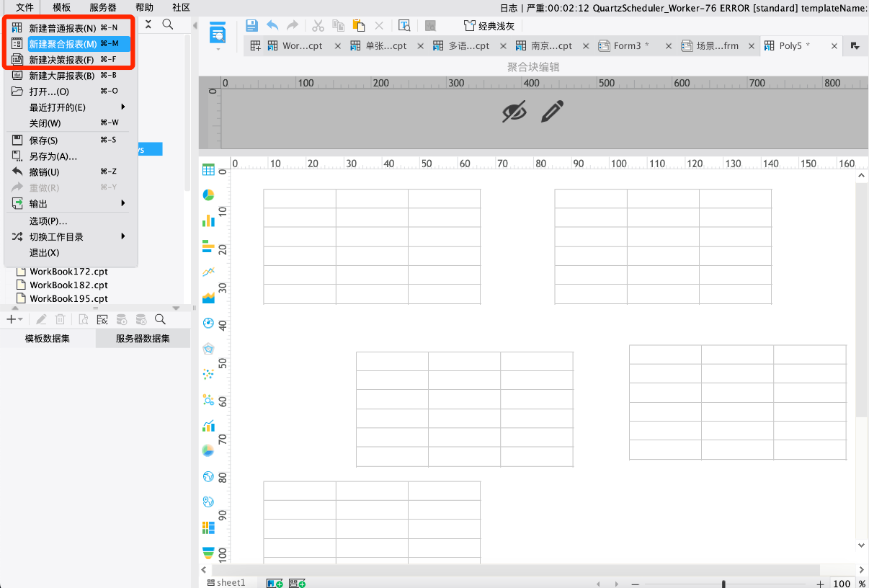Select the bubble chart icon

208,399
